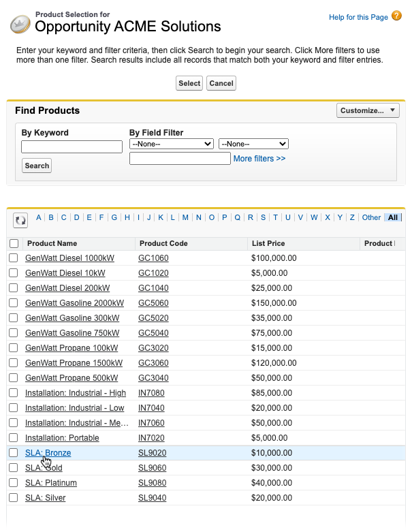Image resolution: width=412 pixels, height=532 pixels.
Task: Open the SLA: Gold product link
Action: (x=44, y=467)
